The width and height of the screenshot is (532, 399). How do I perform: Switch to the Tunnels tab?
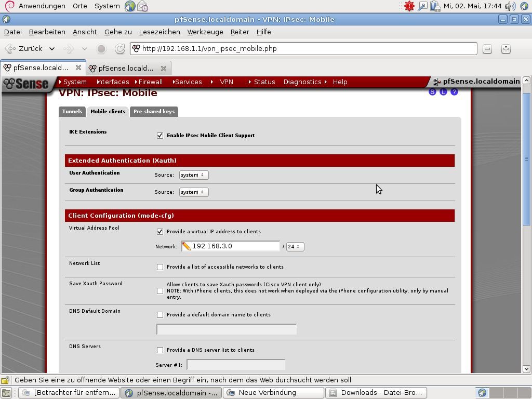coord(72,112)
